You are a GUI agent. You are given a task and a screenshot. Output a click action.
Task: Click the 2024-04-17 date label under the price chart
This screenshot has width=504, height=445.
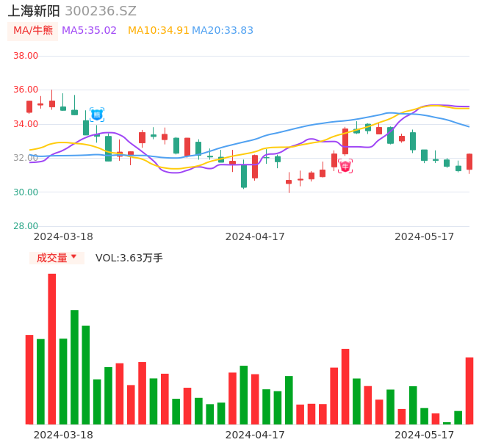tap(255, 236)
